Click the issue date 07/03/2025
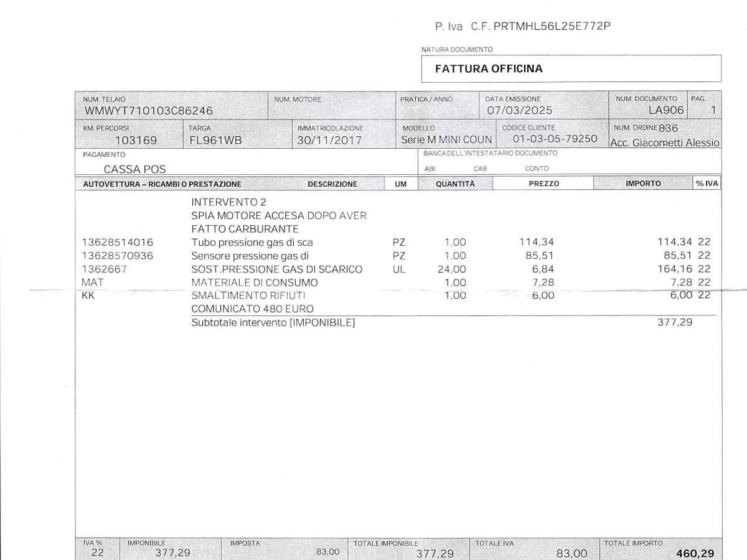Image resolution: width=747 pixels, height=560 pixels. 519,111
